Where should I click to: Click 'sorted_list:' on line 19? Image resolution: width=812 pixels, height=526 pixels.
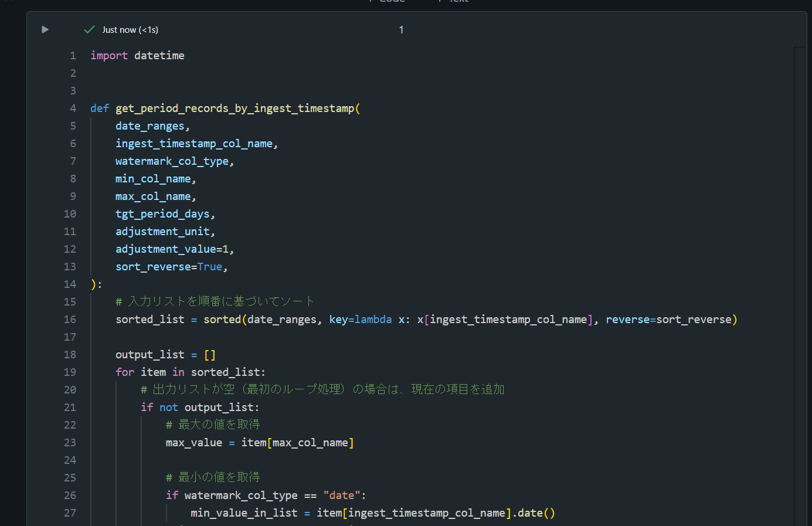tap(228, 372)
